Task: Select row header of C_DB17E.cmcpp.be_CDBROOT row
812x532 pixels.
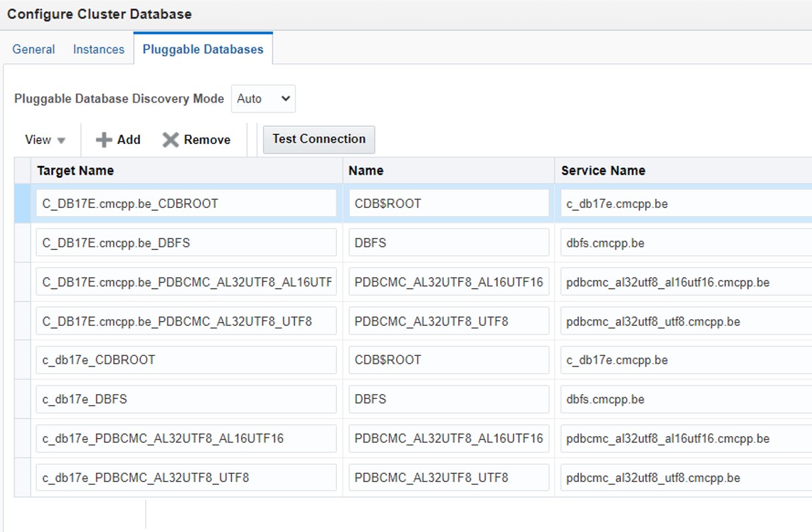Action: [23, 204]
